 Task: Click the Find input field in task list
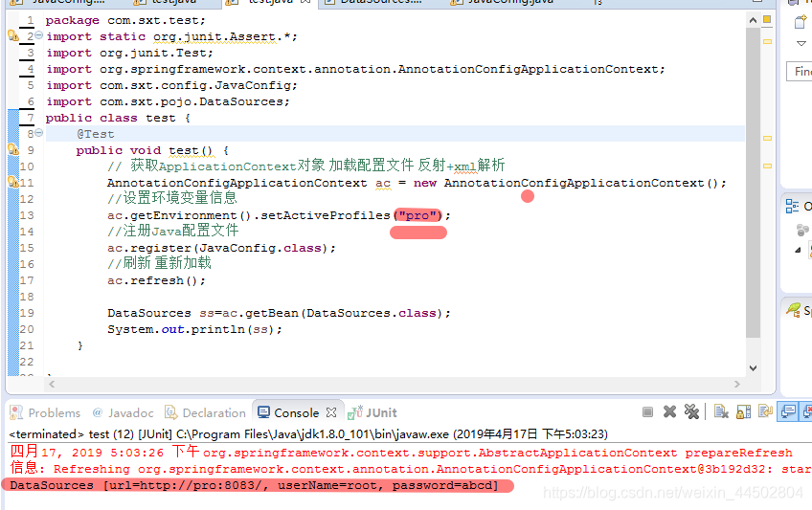click(x=800, y=71)
